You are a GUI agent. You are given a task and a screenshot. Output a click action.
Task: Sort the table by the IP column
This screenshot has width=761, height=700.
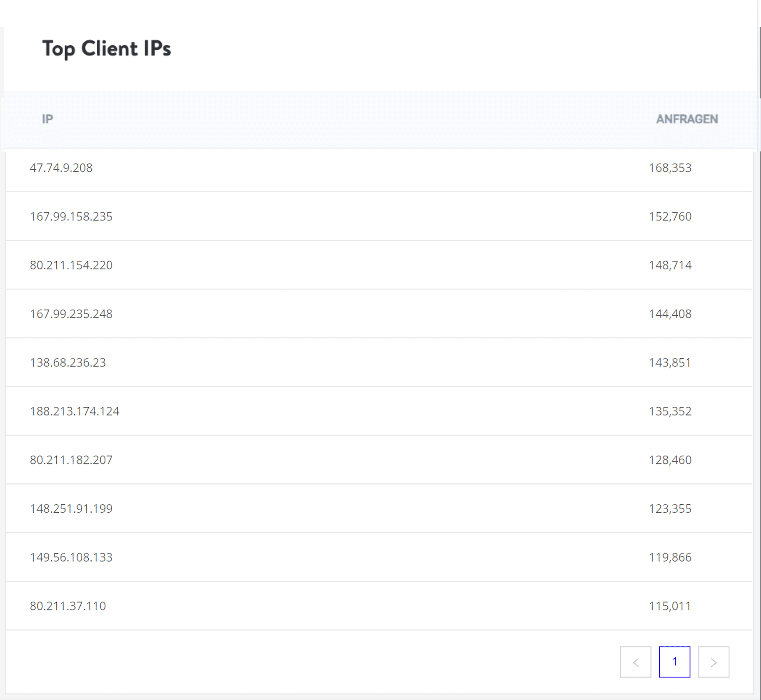[x=48, y=119]
